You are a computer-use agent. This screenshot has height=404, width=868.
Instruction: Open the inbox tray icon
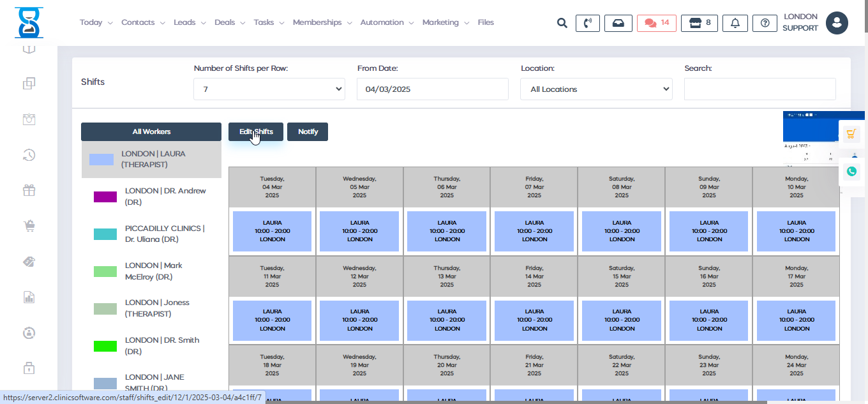(618, 23)
